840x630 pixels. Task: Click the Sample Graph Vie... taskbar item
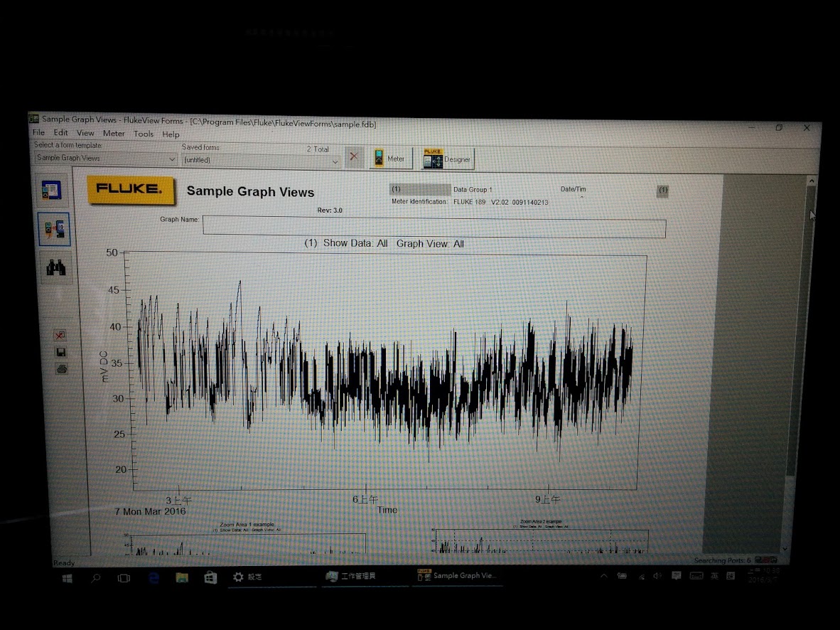click(457, 576)
